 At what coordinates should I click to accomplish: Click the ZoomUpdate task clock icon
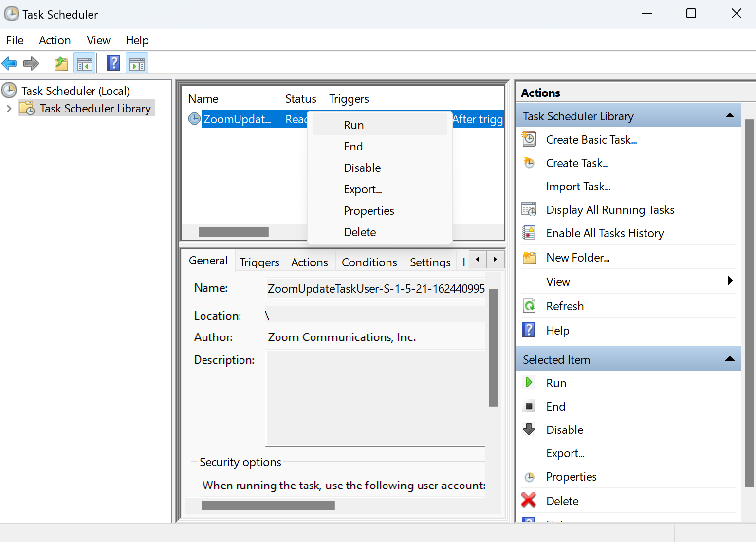tap(194, 119)
